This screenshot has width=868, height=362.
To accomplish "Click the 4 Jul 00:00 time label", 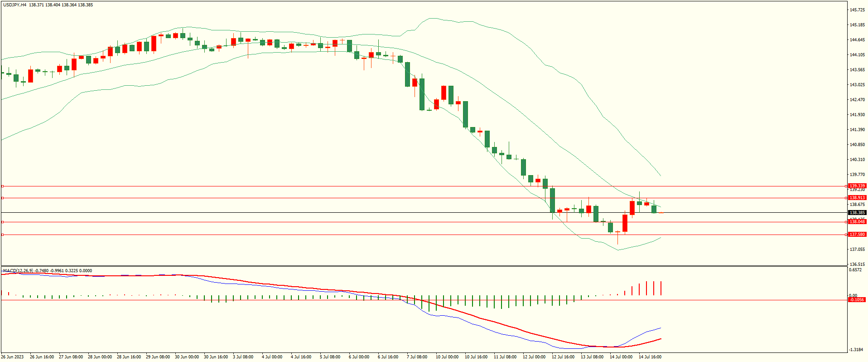I will pyautogui.click(x=272, y=357).
